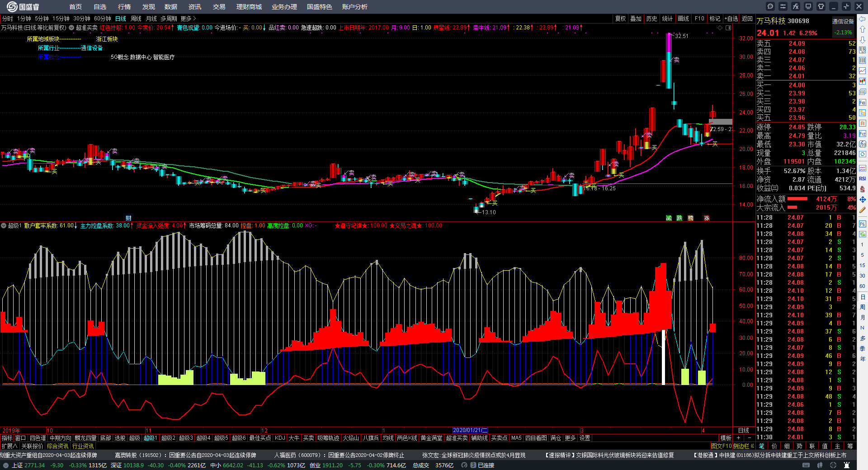
Task: Open the skin (shirt) icon in title bar
Action: click(x=821, y=6)
